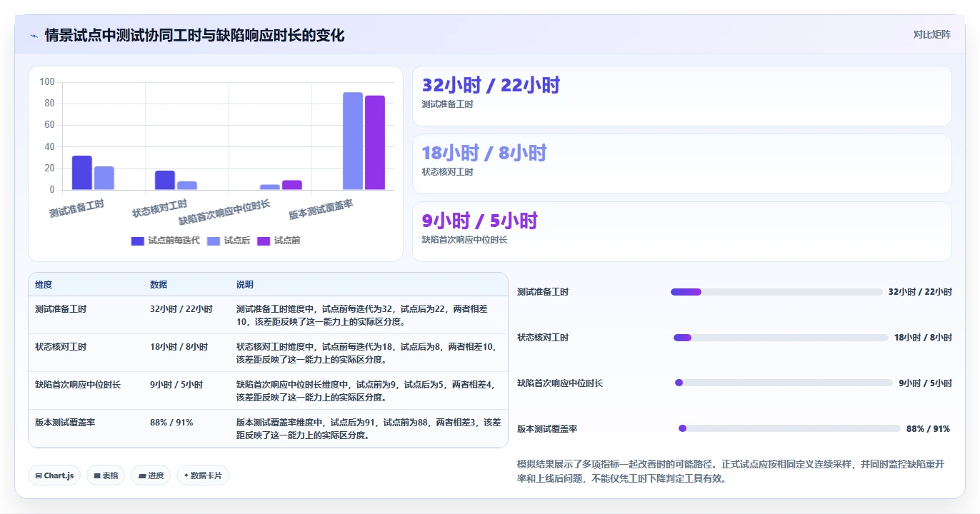Click the 版本测试覆盖率 description in 说明 column

[369, 429]
